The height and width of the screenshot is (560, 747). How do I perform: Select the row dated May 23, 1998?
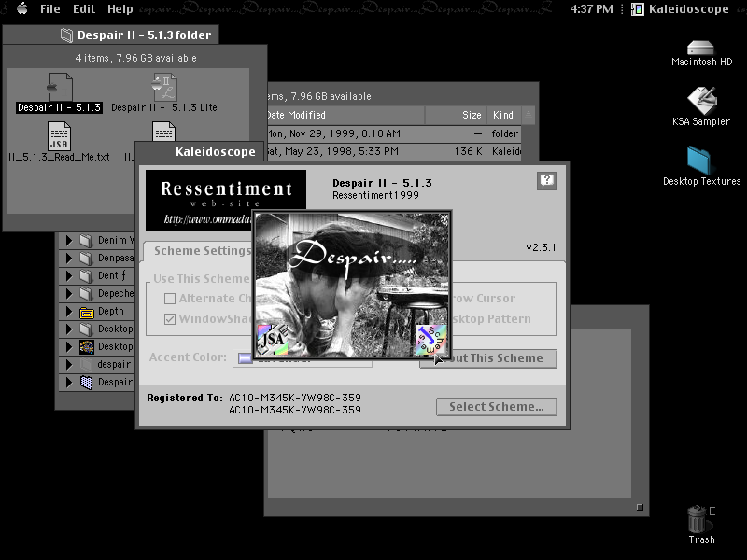click(x=394, y=151)
